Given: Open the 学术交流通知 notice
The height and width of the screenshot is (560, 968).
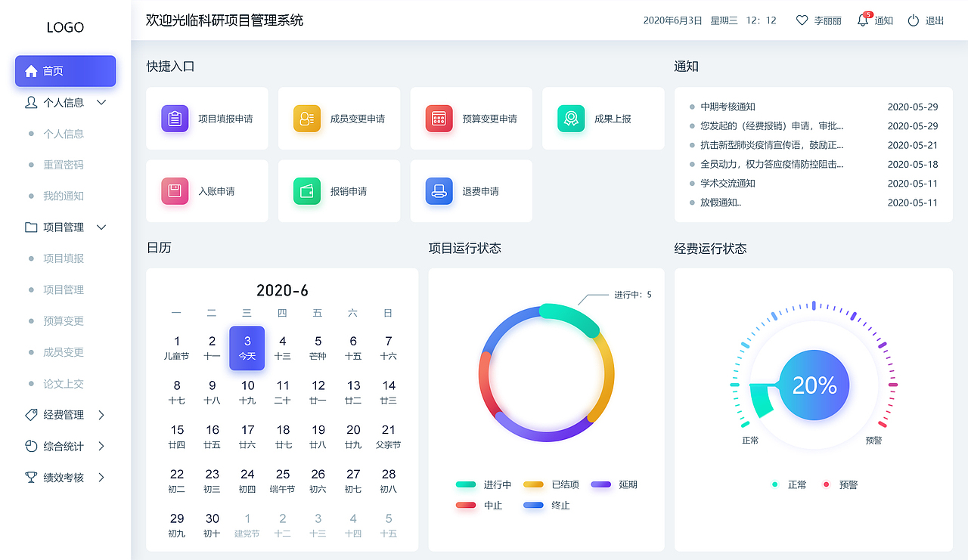Looking at the screenshot, I should [728, 184].
